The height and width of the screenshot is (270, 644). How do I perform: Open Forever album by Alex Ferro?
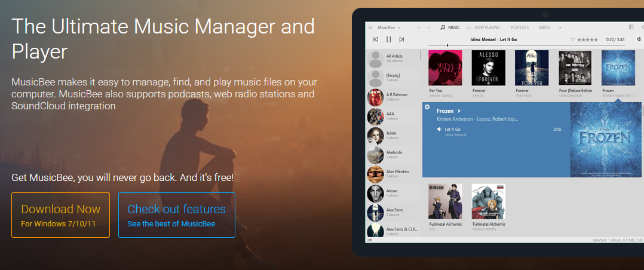532,68
